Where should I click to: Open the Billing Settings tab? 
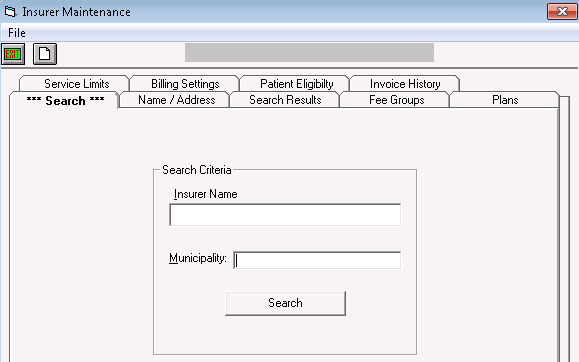(x=185, y=84)
